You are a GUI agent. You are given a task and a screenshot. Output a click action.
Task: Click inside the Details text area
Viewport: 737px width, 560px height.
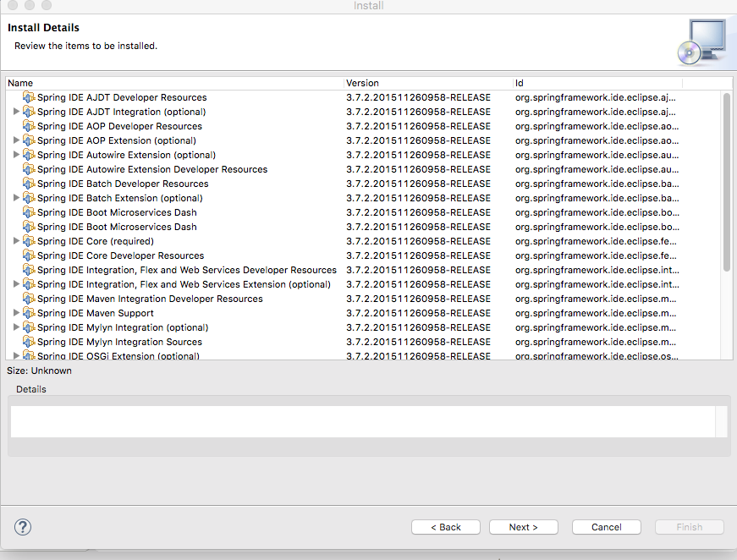363,422
